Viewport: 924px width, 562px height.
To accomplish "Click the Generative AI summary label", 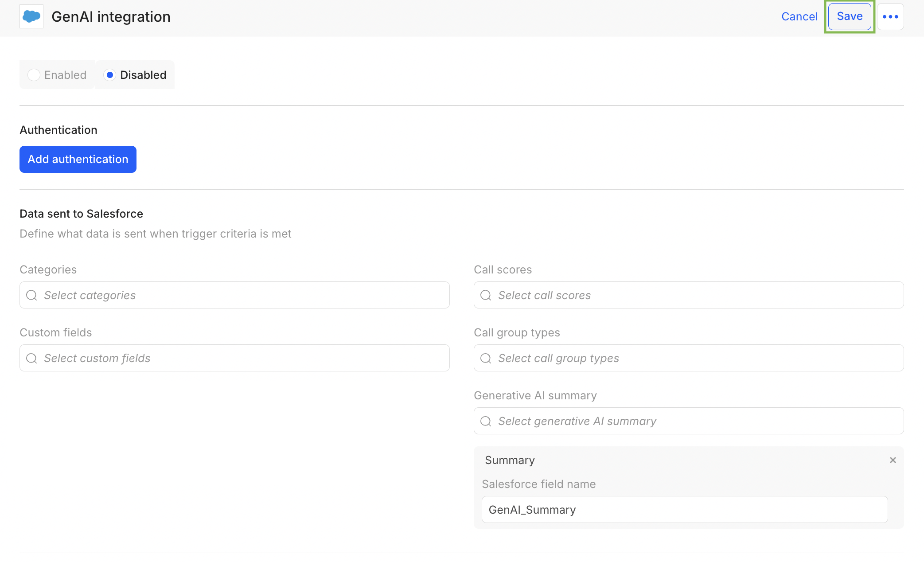I will point(535,395).
